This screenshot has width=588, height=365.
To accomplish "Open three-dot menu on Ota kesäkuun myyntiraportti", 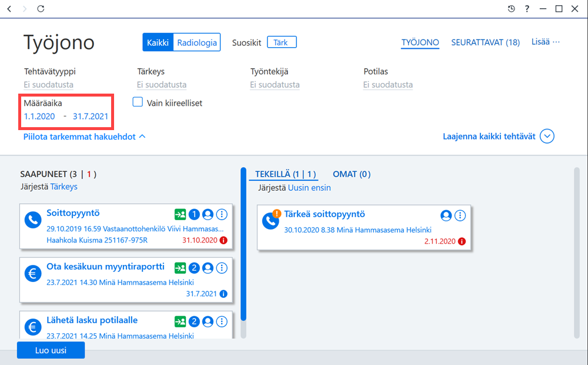I will point(222,268).
